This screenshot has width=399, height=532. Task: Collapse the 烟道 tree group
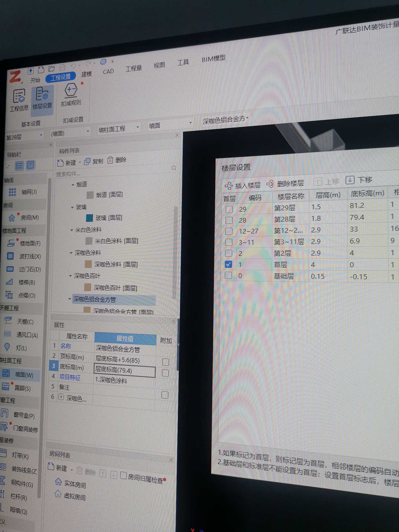[x=73, y=185]
